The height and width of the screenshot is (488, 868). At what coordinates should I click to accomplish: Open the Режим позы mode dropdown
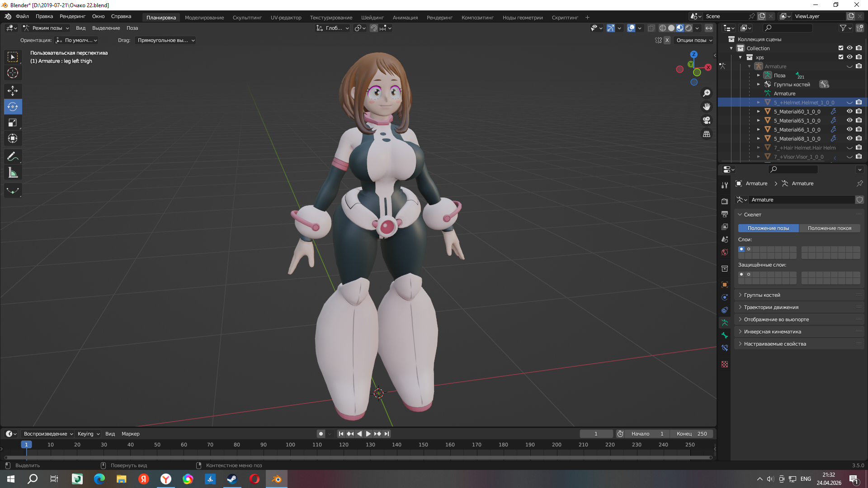[x=47, y=28]
